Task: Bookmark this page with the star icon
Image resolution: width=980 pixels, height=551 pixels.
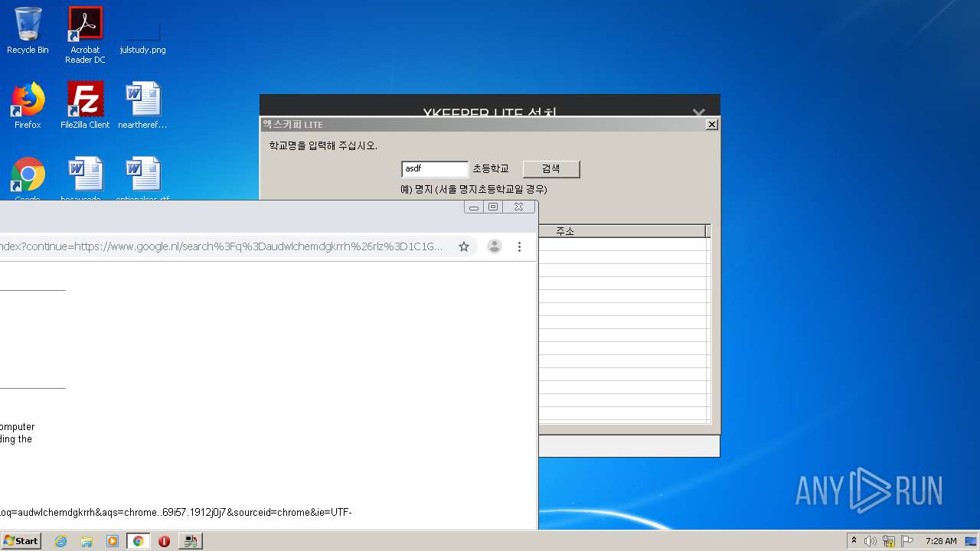Action: tap(464, 246)
